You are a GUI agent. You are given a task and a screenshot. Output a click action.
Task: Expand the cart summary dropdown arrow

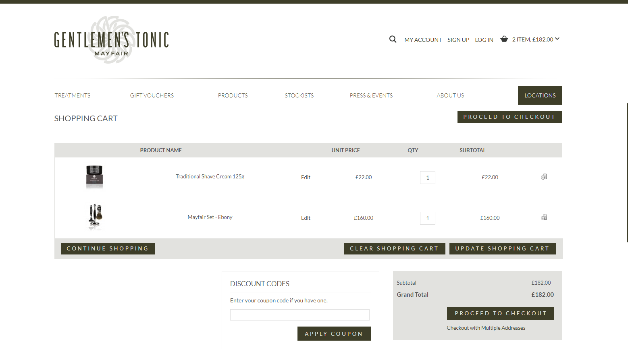tap(557, 39)
